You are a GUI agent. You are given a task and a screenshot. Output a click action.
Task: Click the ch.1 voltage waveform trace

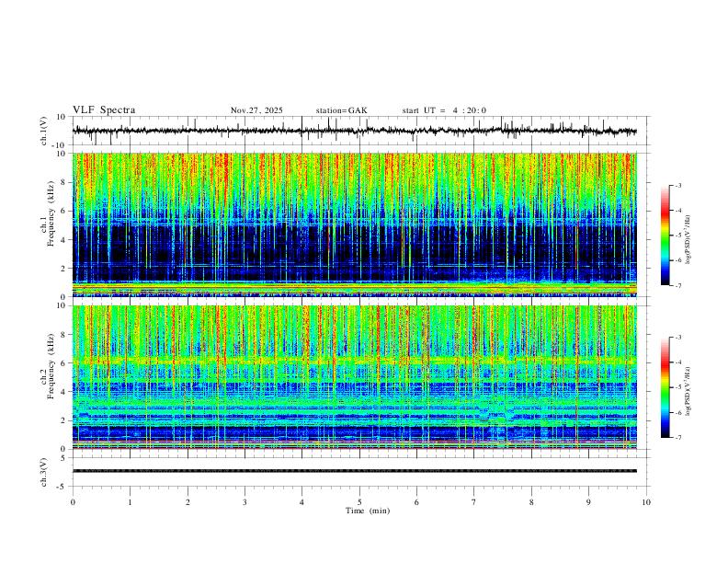[354, 131]
